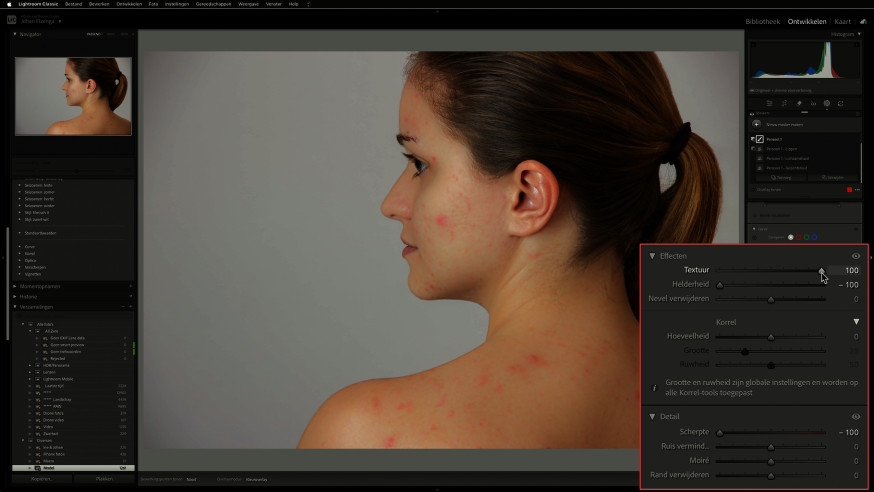Screen dimensions: 874x492
Task: Select the Healing brush tool icon
Action: (x=799, y=103)
